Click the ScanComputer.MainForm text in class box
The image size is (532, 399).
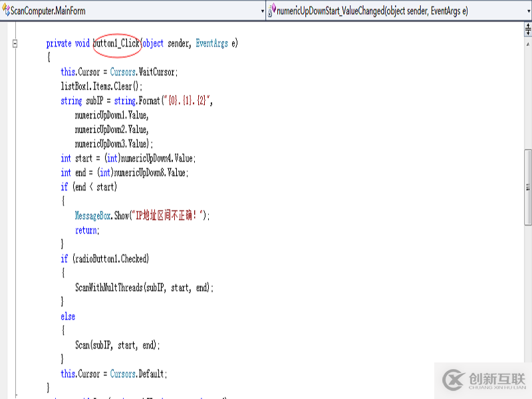point(48,11)
